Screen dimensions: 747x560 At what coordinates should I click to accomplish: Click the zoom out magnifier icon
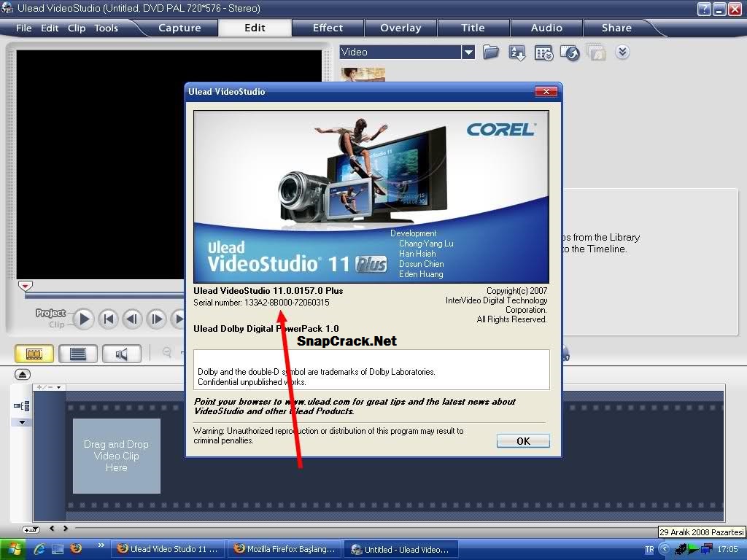(167, 352)
